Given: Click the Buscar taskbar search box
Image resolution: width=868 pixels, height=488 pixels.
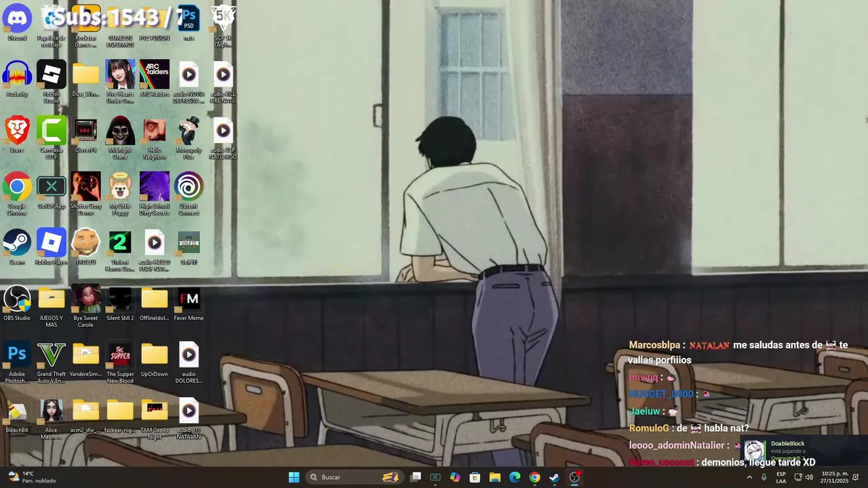Looking at the screenshot, I should click(x=354, y=477).
